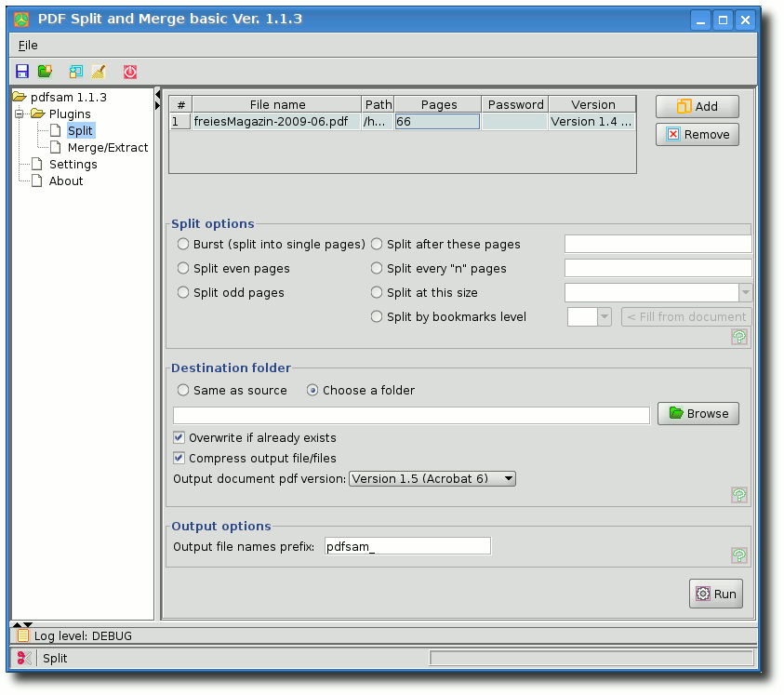Click the scissors icon in status bar
The width and height of the screenshot is (784, 695).
[x=24, y=658]
